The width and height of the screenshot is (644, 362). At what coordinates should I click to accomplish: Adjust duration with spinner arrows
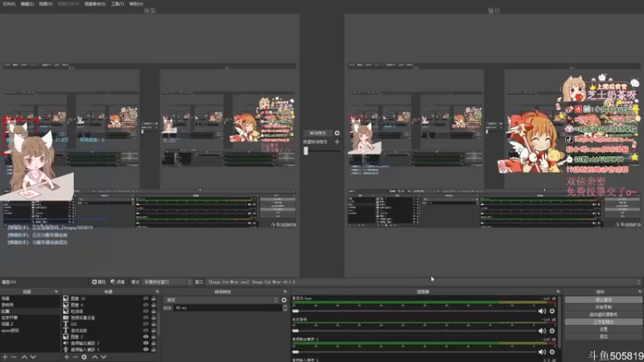pos(285,308)
